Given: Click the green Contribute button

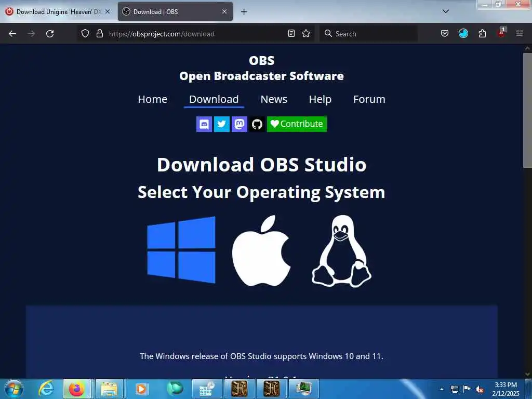Looking at the screenshot, I should coord(297,124).
